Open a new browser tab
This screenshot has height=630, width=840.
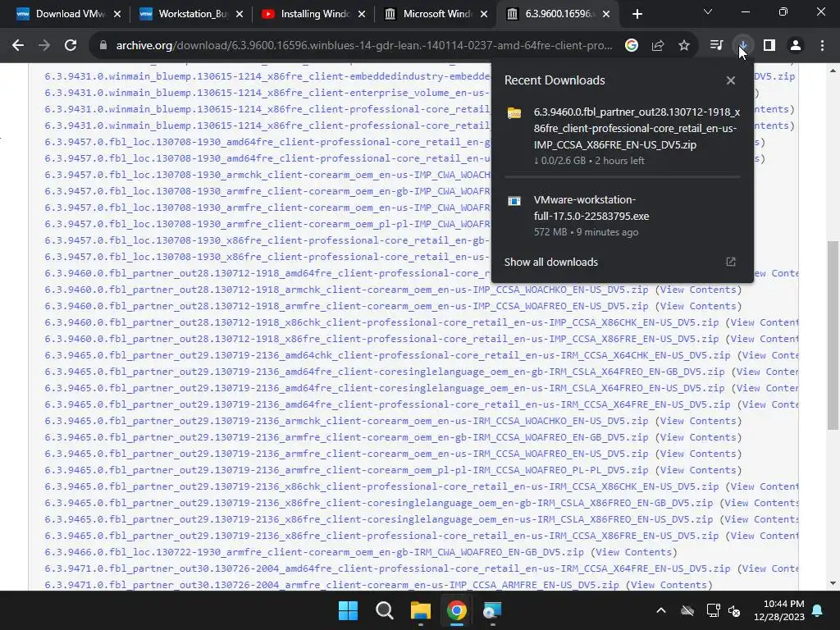click(637, 14)
